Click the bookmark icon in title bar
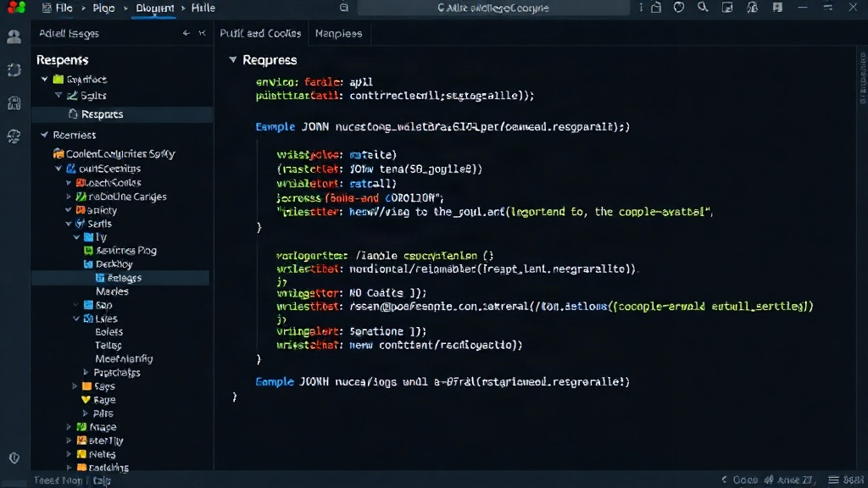The image size is (868, 488). (x=777, y=7)
